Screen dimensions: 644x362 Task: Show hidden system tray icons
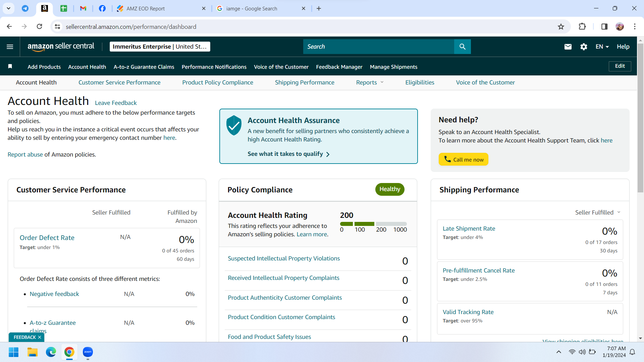pyautogui.click(x=558, y=352)
